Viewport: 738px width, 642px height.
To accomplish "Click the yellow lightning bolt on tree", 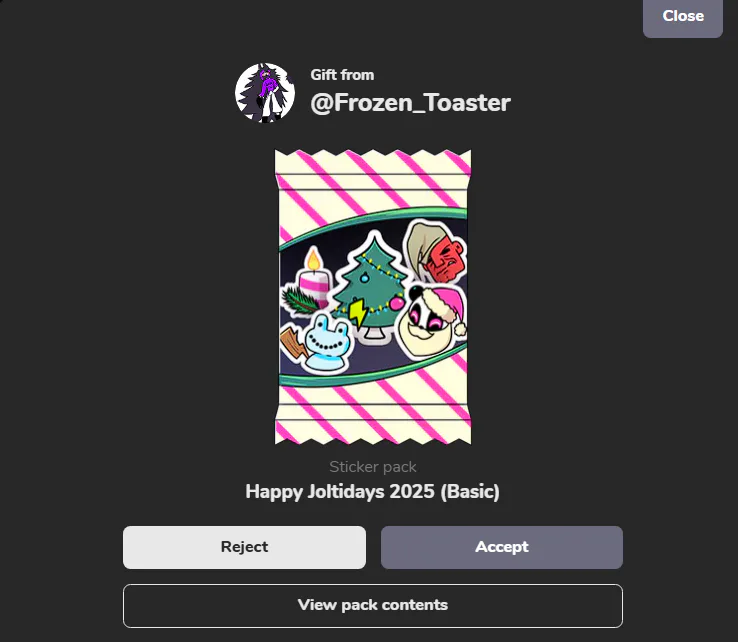I will [357, 313].
